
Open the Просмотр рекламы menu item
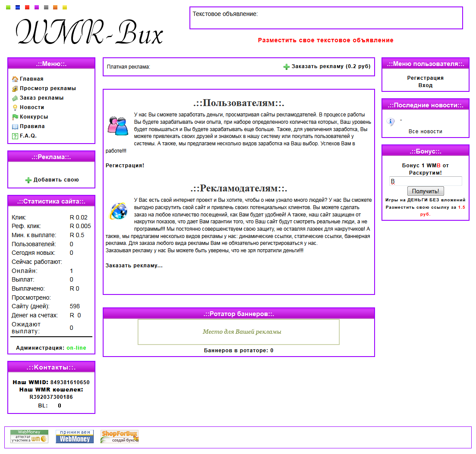click(x=47, y=88)
